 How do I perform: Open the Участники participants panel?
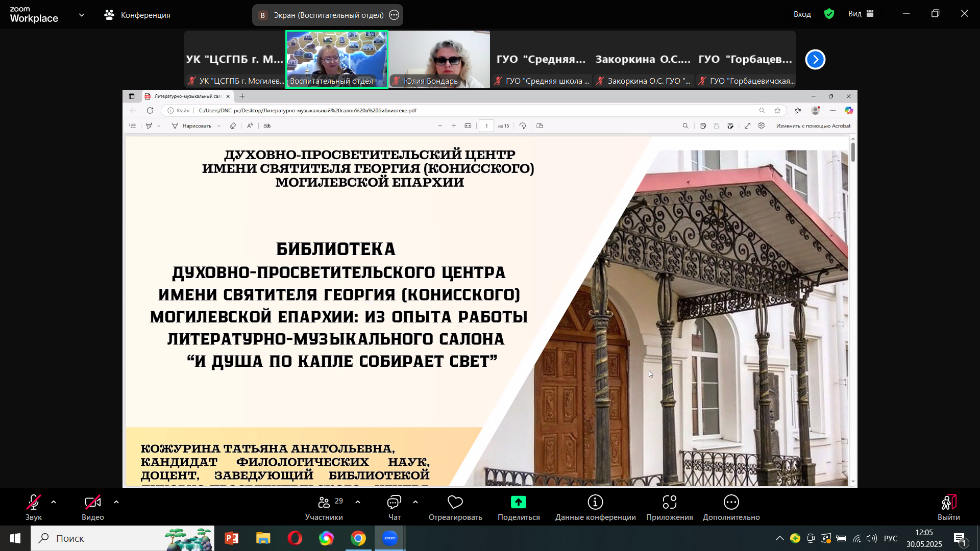324,507
